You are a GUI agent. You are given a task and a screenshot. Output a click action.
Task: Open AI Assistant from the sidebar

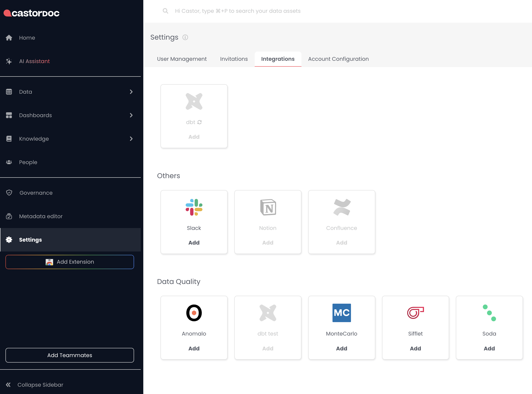pos(34,61)
